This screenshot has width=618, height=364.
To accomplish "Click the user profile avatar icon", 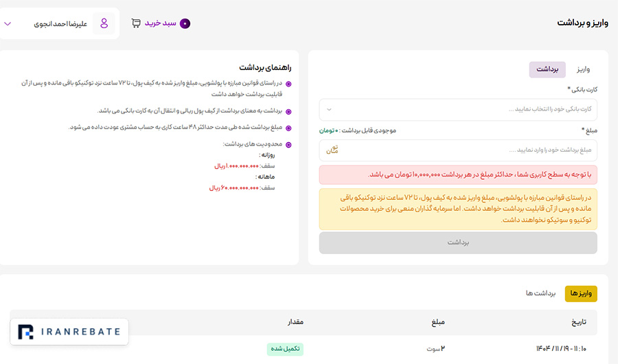I will click(104, 23).
